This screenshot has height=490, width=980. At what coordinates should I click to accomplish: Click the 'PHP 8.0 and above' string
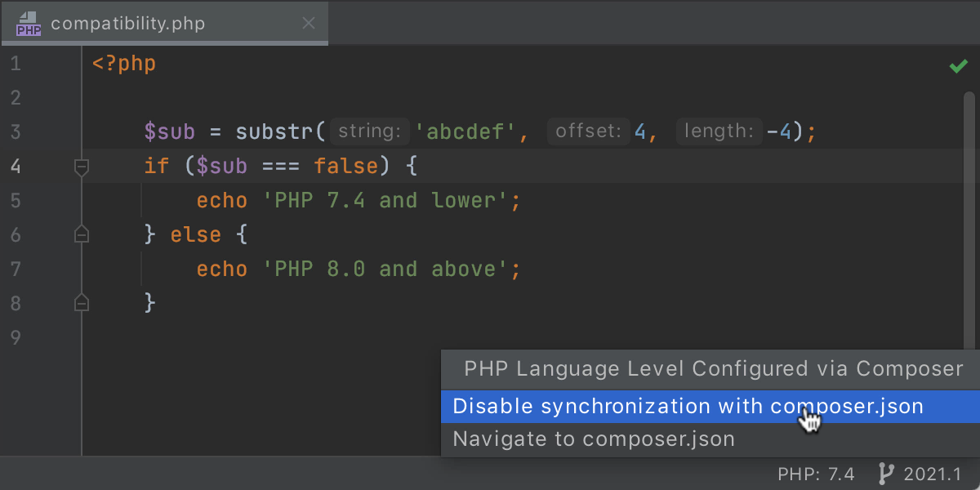tap(390, 269)
